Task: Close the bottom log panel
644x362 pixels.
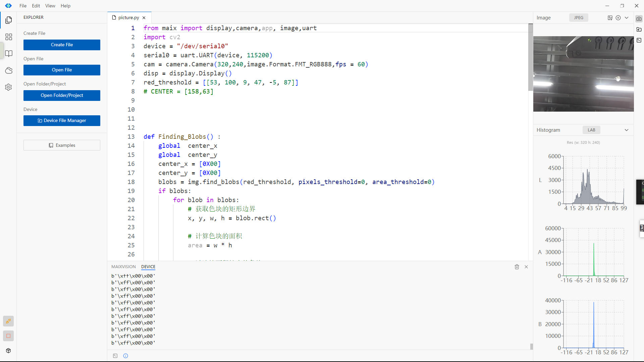Action: tap(526, 267)
